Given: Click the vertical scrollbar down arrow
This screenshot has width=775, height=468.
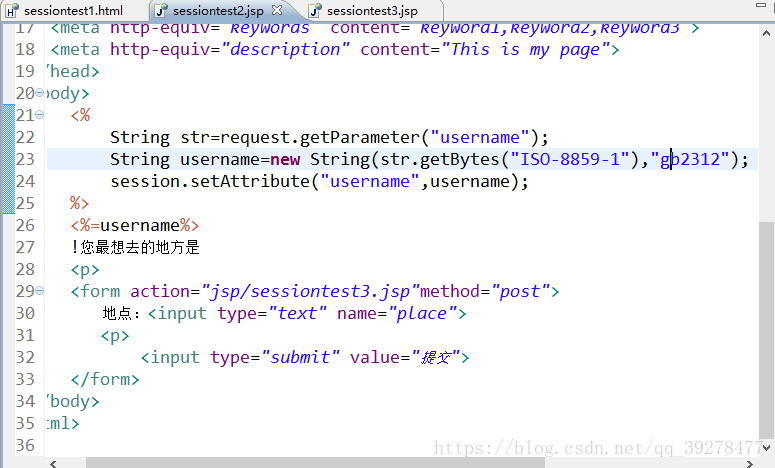Looking at the screenshot, I should 766,448.
